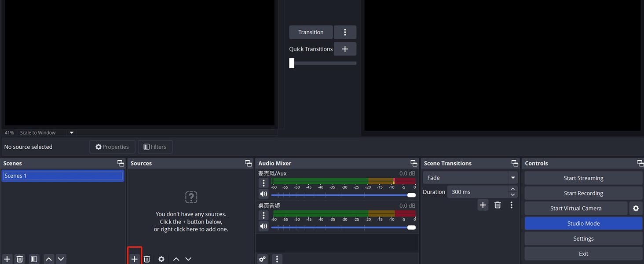Screen dimensions: 644x264
Task: Click the Start Streaming button
Action: point(583,178)
